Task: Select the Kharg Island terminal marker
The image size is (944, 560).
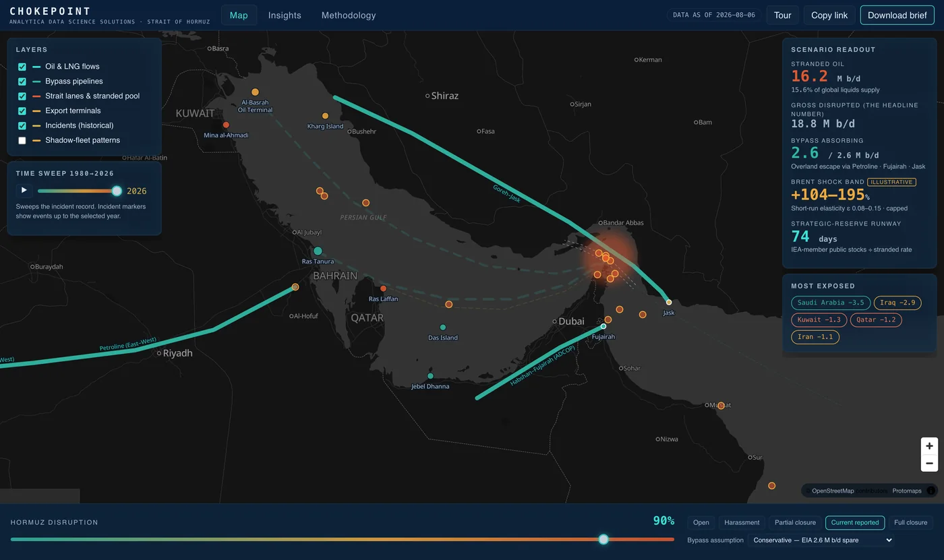Action: point(325,116)
